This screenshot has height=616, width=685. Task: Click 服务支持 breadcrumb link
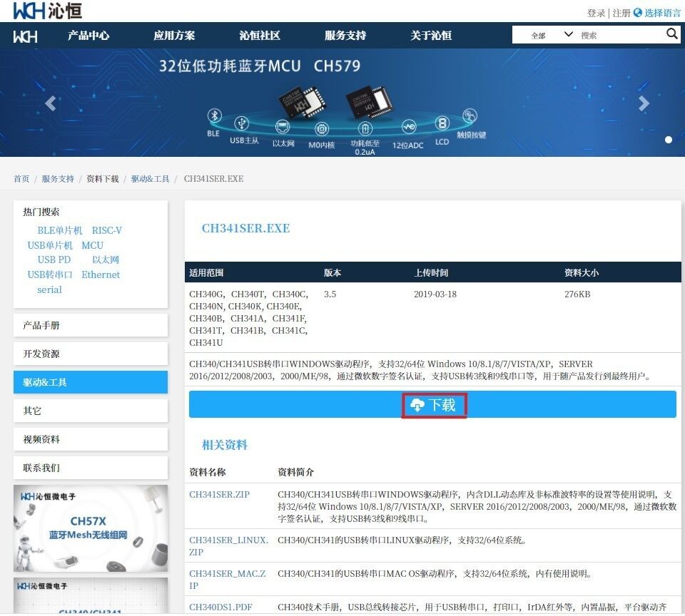coord(58,179)
